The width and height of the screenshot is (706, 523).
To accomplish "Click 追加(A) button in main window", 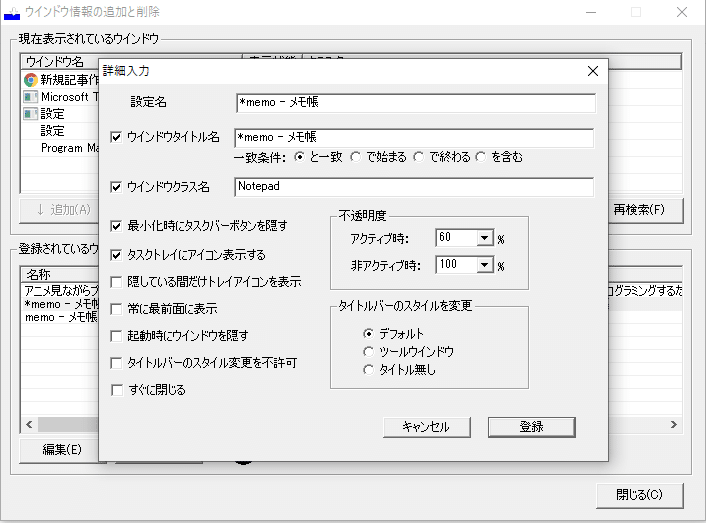I will click(x=59, y=210).
